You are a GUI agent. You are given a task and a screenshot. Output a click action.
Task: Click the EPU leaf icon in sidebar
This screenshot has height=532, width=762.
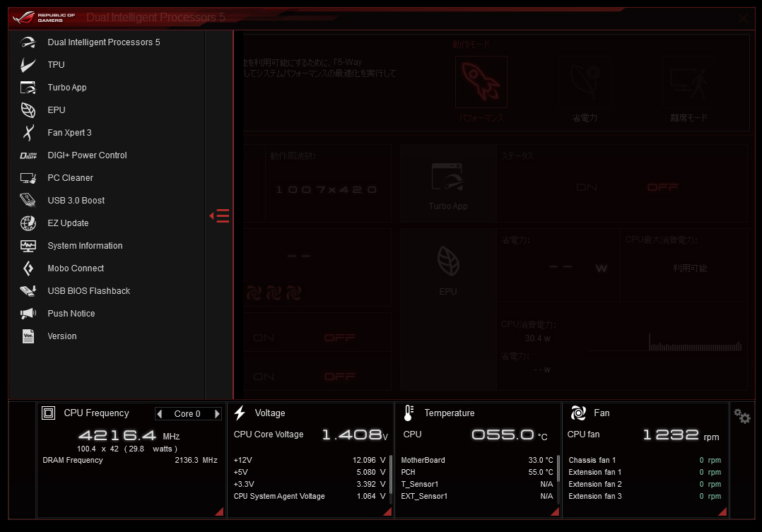point(28,110)
